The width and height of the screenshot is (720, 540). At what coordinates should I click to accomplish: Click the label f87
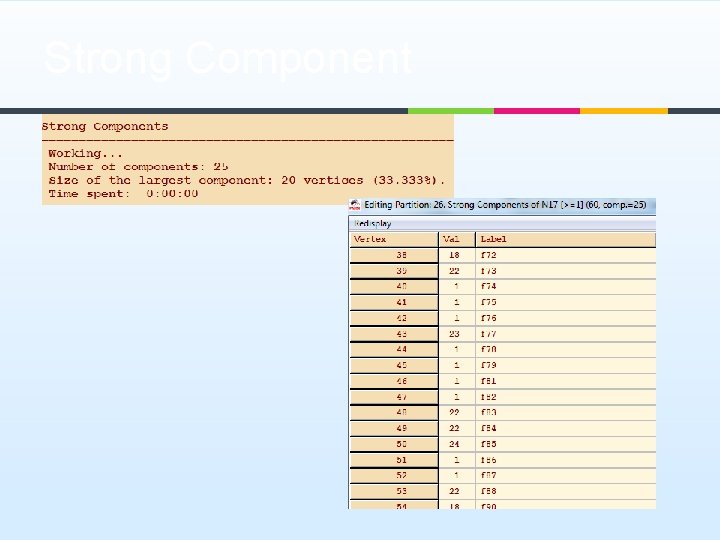(x=489, y=475)
